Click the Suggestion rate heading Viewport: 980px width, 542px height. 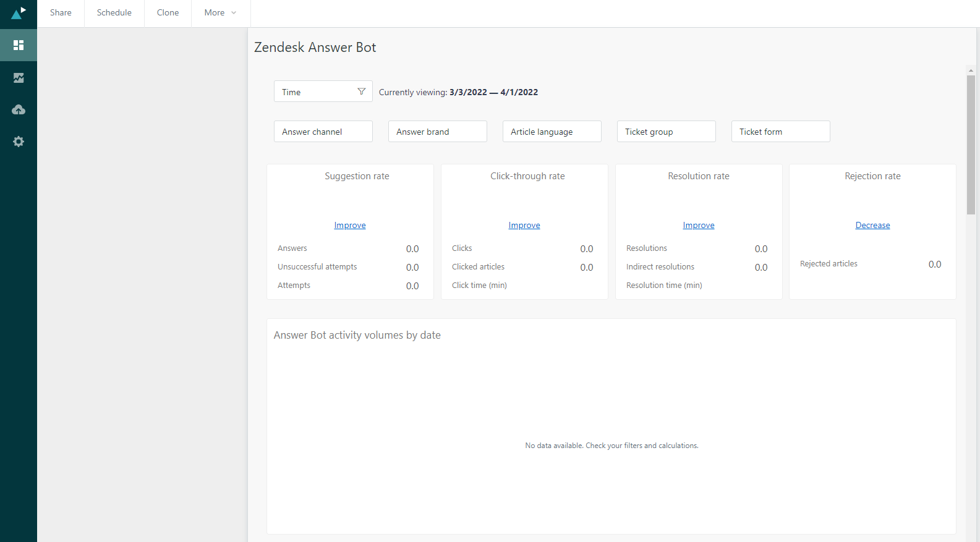click(x=357, y=176)
